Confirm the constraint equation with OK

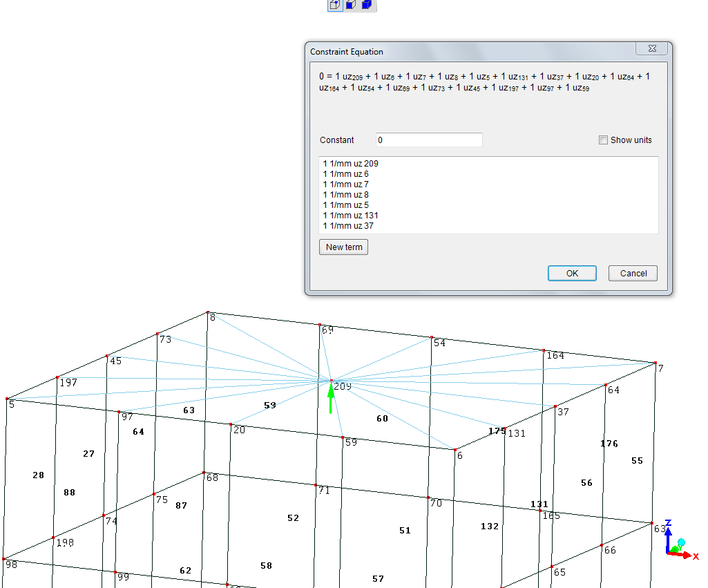[572, 273]
